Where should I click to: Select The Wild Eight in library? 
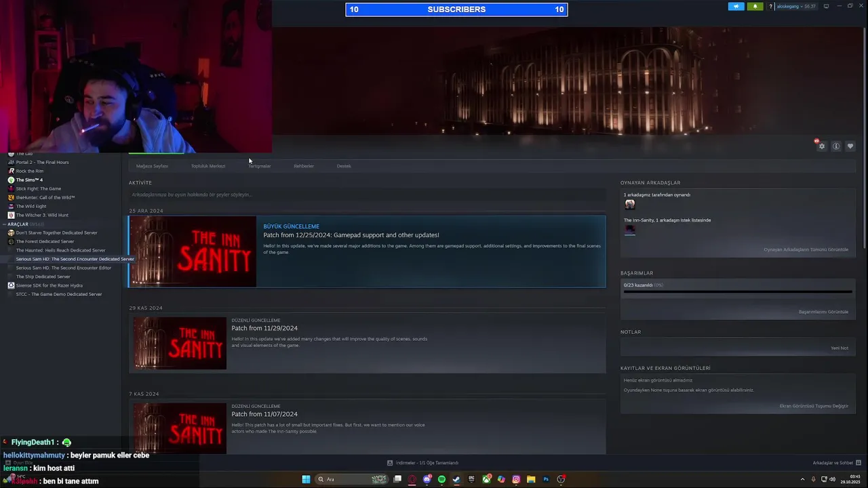31,207
